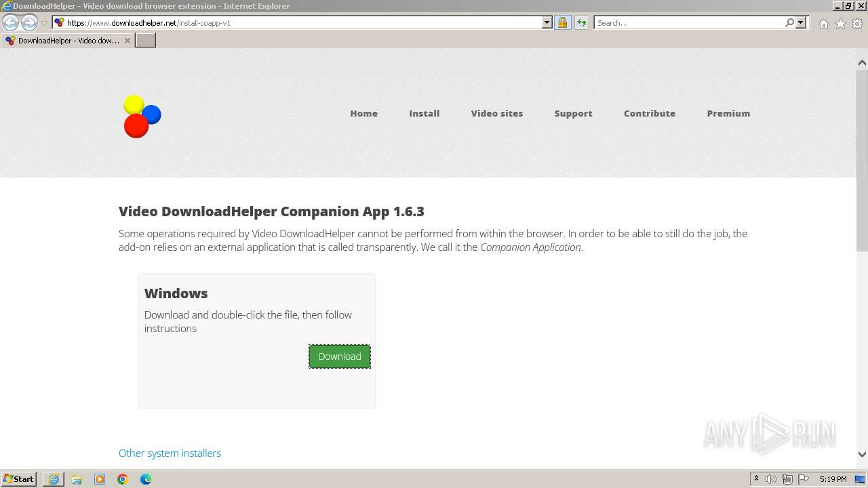Click the Windows Start button
The image size is (868, 488).
click(x=19, y=479)
